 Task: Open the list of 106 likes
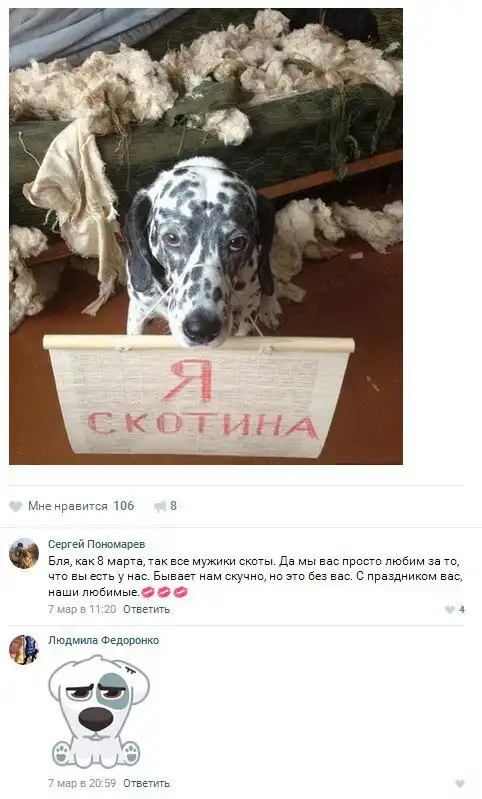123,506
